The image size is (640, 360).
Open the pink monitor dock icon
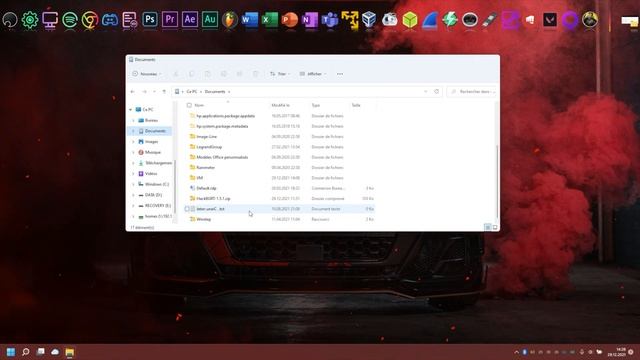click(50, 20)
